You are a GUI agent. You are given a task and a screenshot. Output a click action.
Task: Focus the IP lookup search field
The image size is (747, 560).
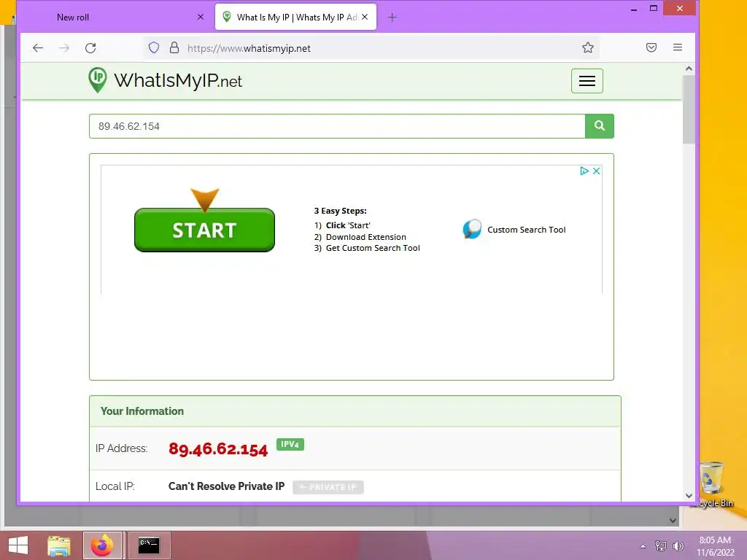pyautogui.click(x=337, y=126)
